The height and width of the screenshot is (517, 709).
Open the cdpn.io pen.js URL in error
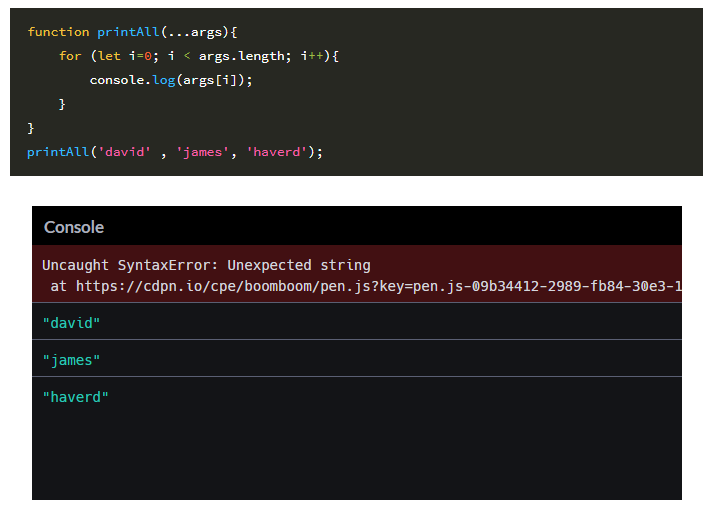pos(378,286)
